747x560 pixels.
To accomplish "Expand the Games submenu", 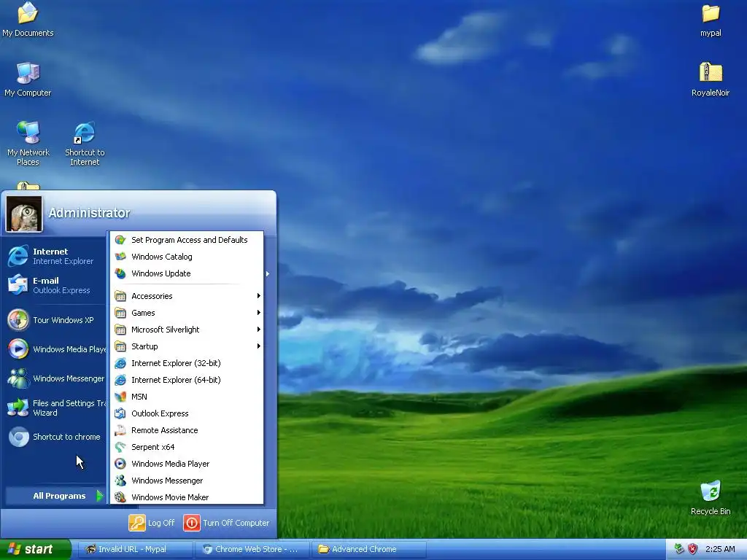I will pos(187,313).
